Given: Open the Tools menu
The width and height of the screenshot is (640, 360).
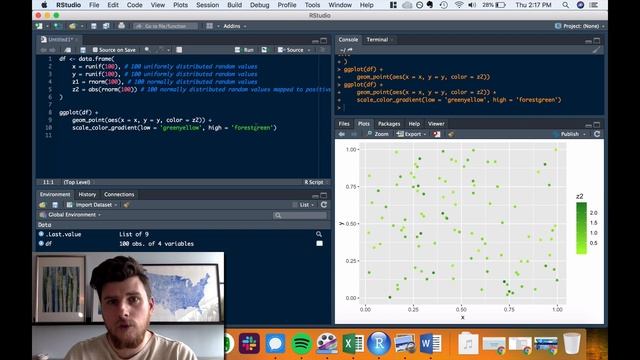Looking at the screenshot, I should pos(312,5).
